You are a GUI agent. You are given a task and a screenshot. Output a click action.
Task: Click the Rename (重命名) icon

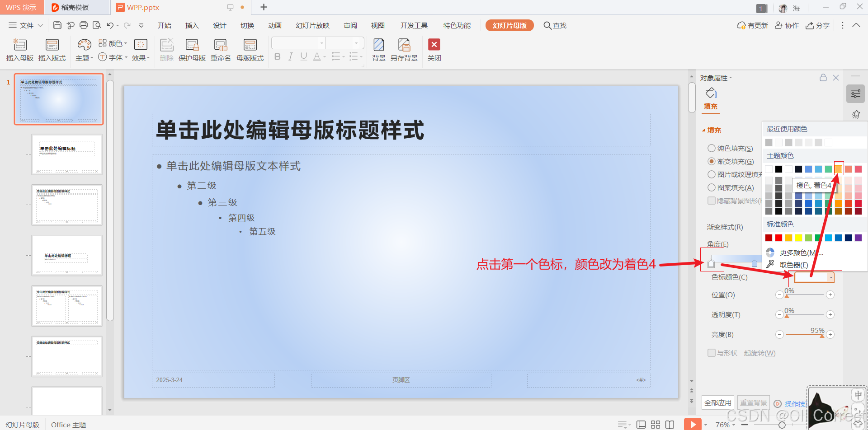221,45
